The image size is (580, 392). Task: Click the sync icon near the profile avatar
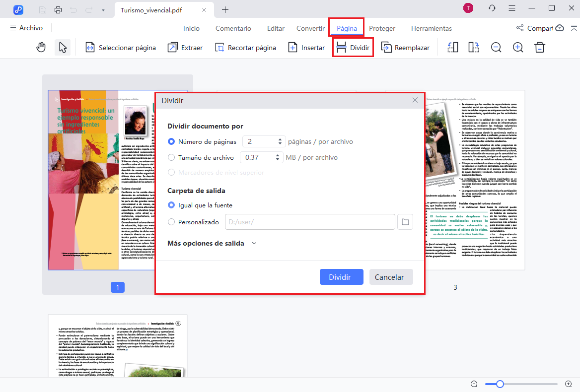tap(492, 8)
